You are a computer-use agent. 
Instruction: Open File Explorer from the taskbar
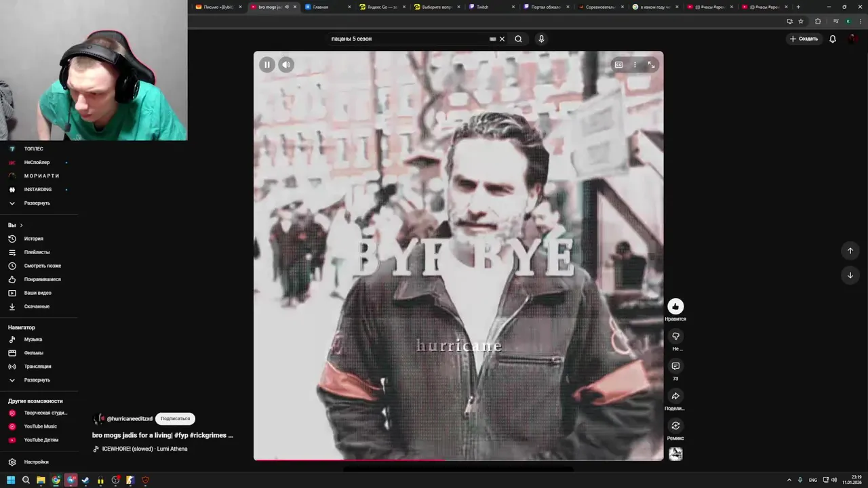click(41, 480)
